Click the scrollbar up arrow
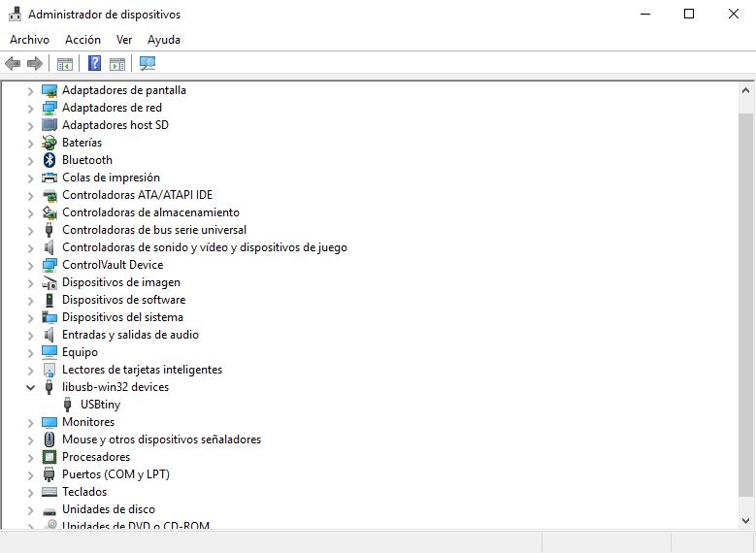Image resolution: width=756 pixels, height=553 pixels. click(745, 90)
